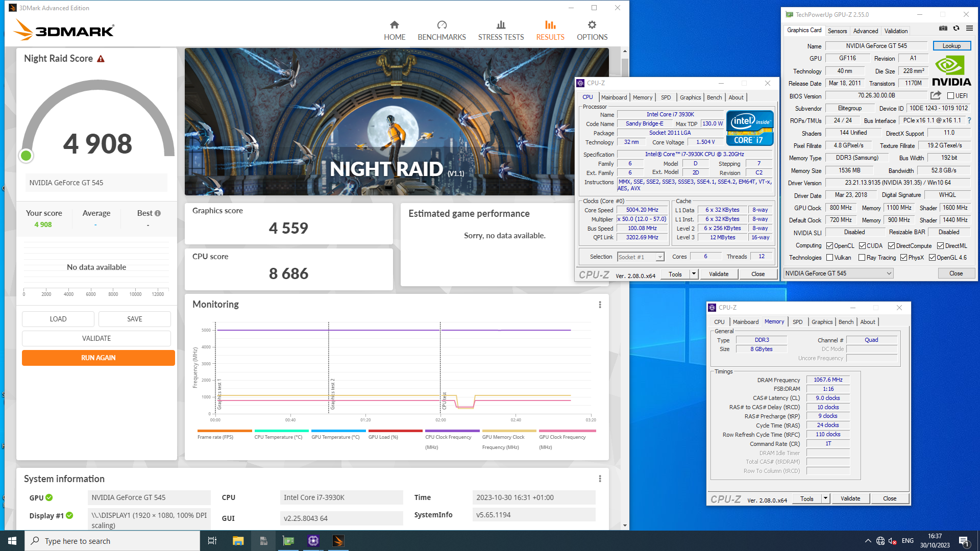Click Validate in the CPU-Z Memory window
Screen dimensions: 980x551
tap(850, 498)
